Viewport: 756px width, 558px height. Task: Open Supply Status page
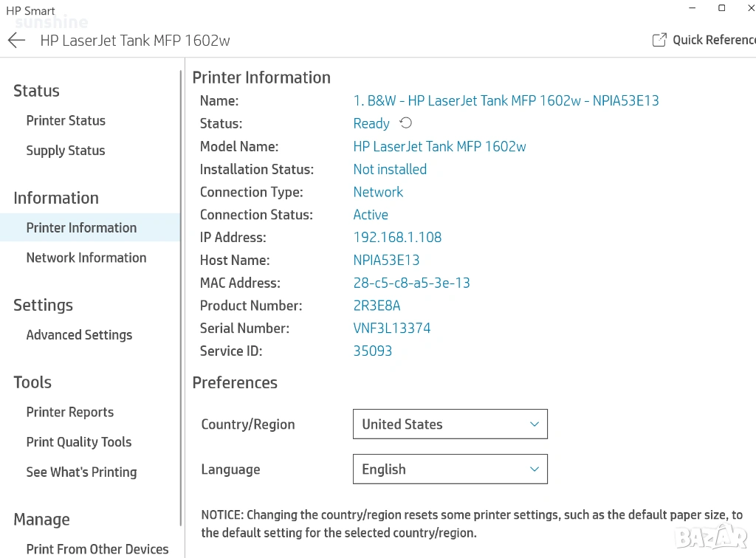pos(66,151)
